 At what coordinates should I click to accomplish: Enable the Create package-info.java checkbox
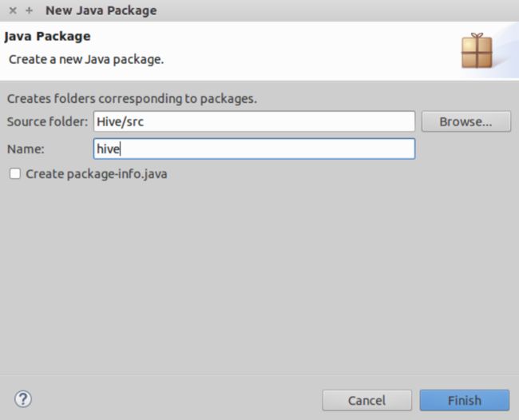[x=15, y=173]
